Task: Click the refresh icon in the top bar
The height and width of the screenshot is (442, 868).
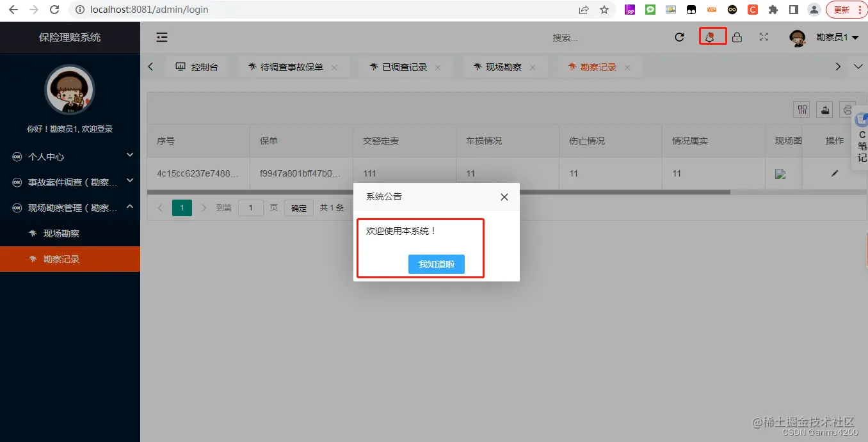Action: coord(679,36)
